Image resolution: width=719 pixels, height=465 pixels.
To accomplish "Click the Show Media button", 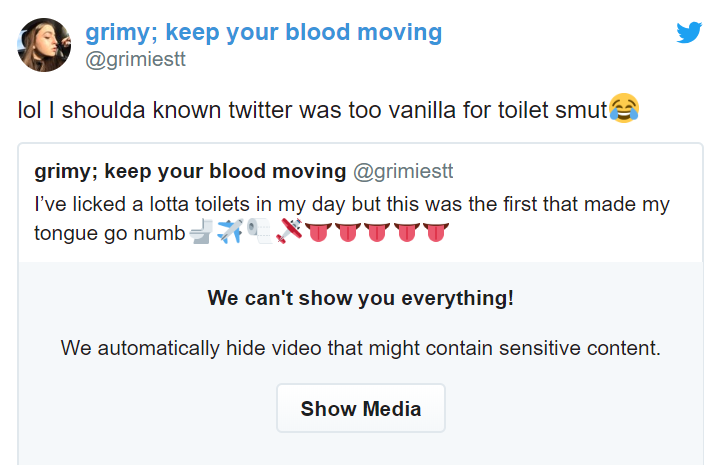I will 361,408.
